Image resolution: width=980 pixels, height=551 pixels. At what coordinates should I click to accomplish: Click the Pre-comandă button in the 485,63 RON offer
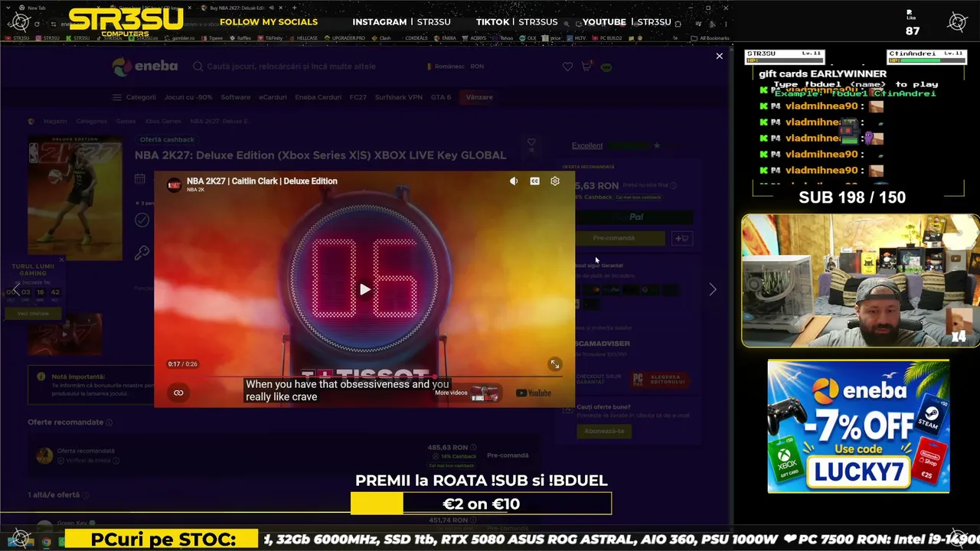(508, 455)
